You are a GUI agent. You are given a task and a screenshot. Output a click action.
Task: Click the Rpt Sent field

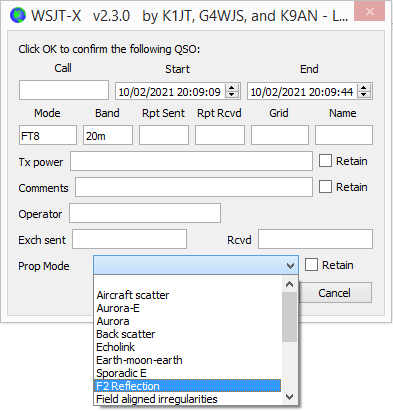tap(164, 135)
